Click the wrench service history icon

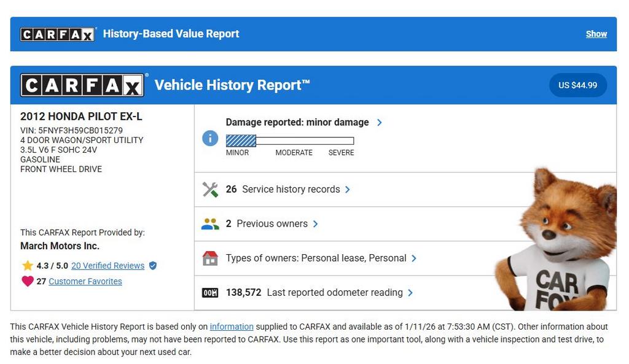[x=210, y=190]
